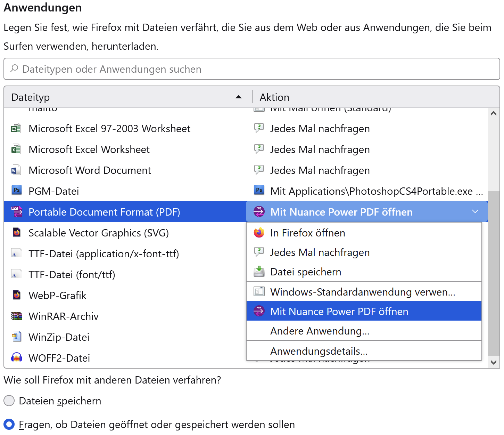This screenshot has width=504, height=435.
Task: Click the scroll-up arrow of the file list
Action: pyautogui.click(x=493, y=114)
